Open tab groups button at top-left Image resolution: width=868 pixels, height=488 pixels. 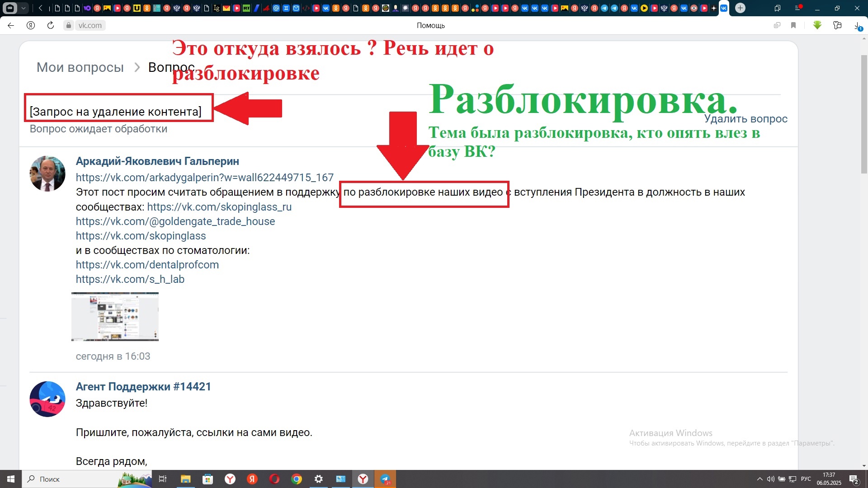[x=10, y=8]
